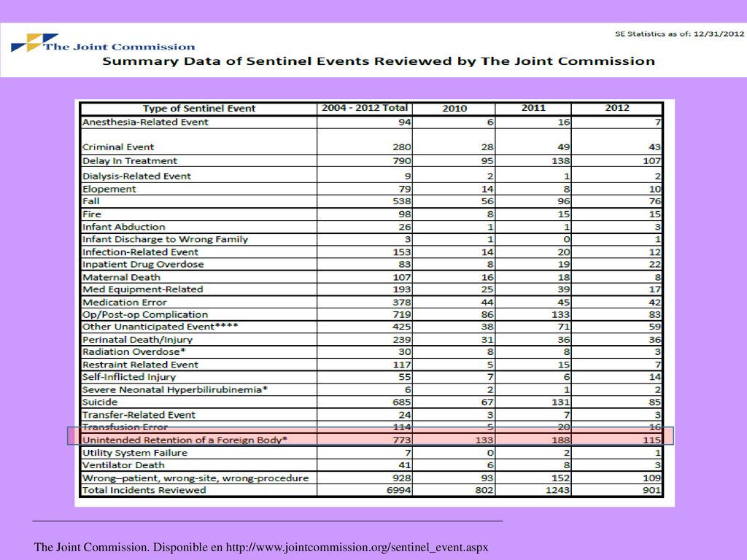Click 193 in Med Equipment-Related row
This screenshot has height=560, width=747.
[x=402, y=289]
